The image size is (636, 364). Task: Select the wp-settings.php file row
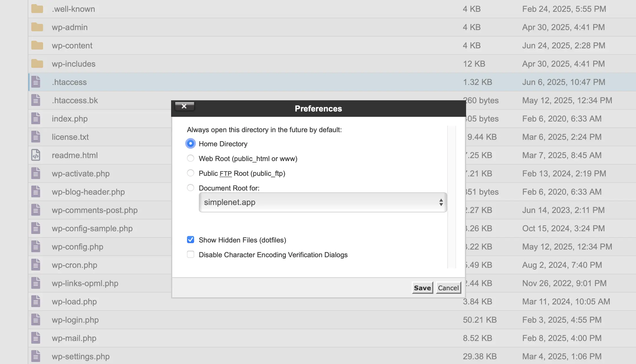coord(332,356)
